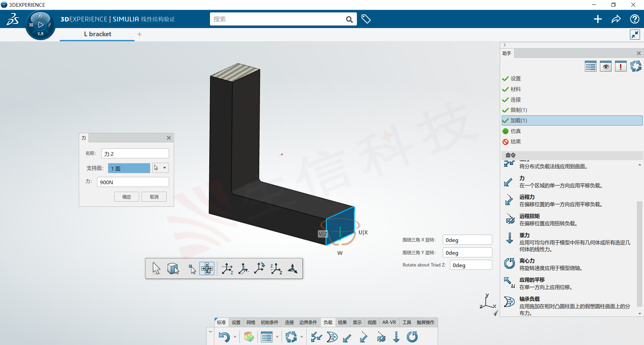Open dropdown next to bottom update icon

[302, 337]
